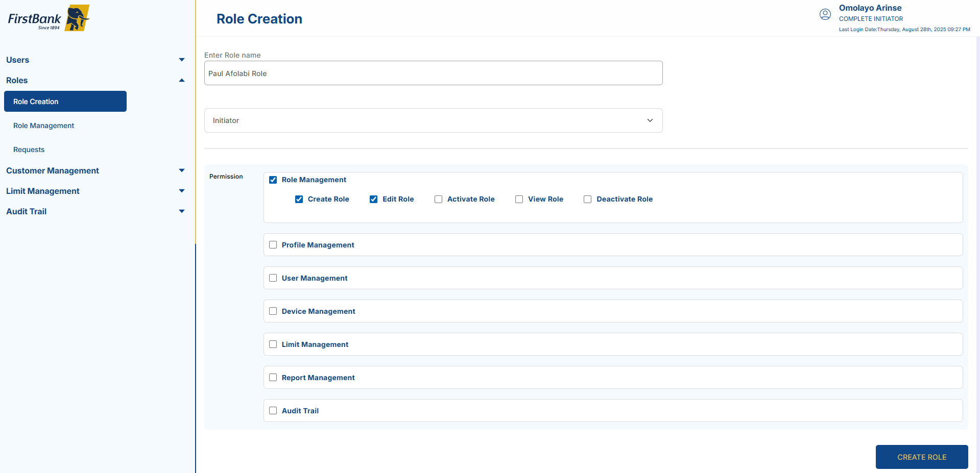Click the Enter Role name input field
This screenshot has width=980, height=473.
click(x=433, y=73)
